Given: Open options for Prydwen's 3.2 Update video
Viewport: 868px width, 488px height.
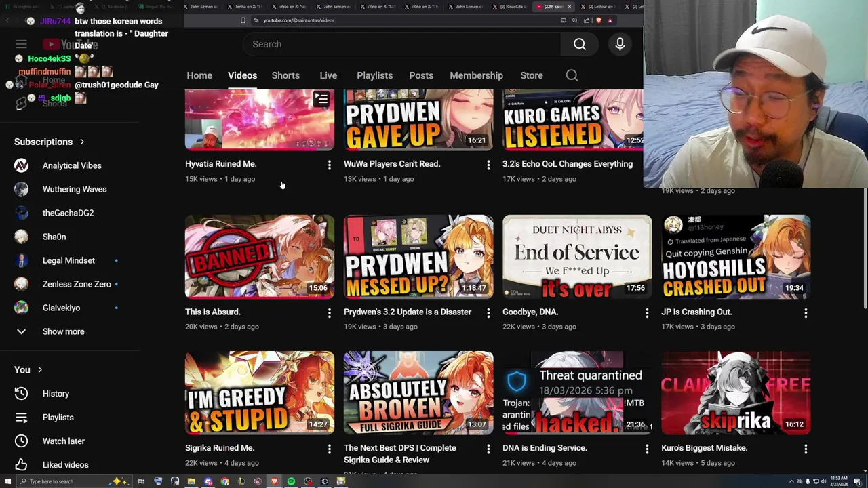Looking at the screenshot, I should tap(488, 313).
